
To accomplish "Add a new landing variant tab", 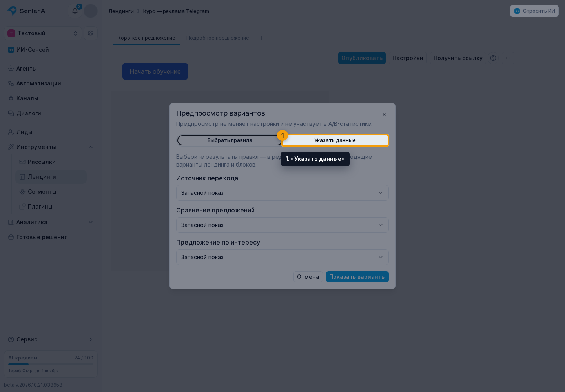I will pyautogui.click(x=261, y=38).
